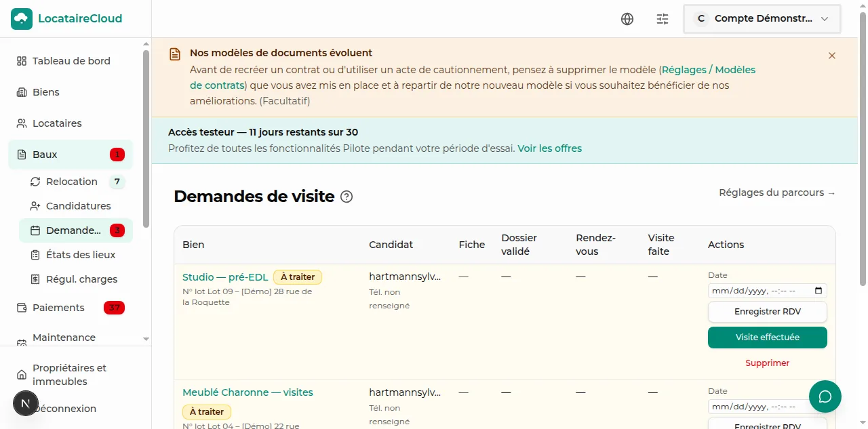Click Enregistrer RDV for Studio pré-EDL
This screenshot has width=868, height=429.
click(767, 312)
